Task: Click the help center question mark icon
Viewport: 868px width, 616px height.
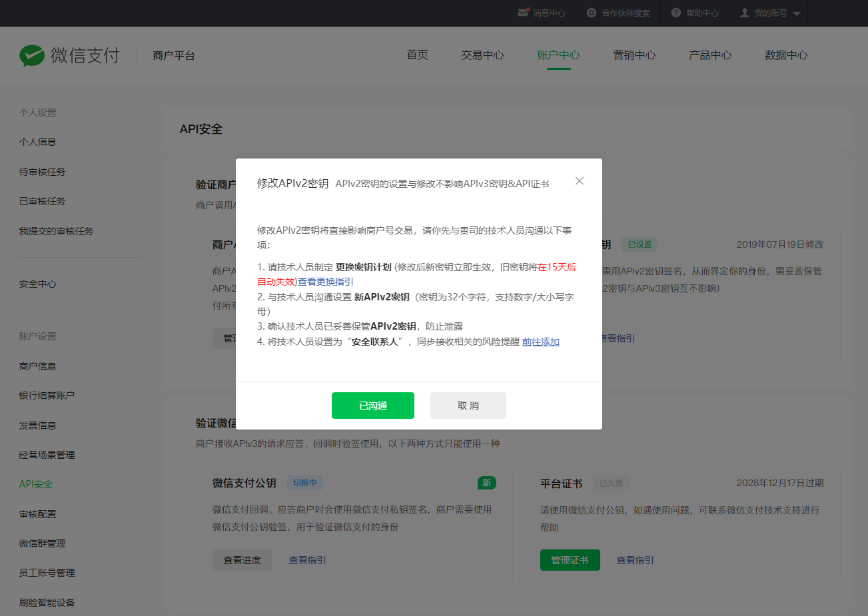Action: 676,13
